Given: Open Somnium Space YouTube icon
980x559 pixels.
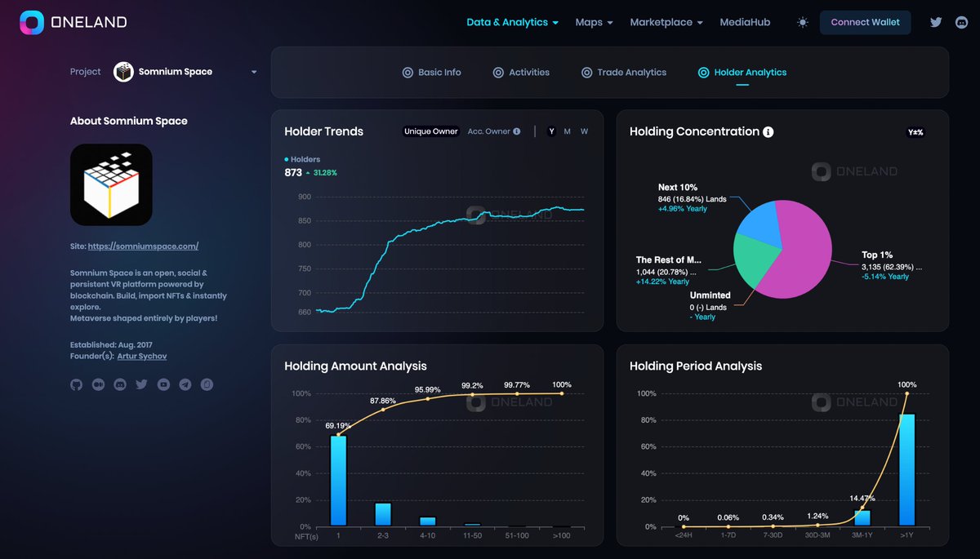Looking at the screenshot, I should click(x=163, y=384).
